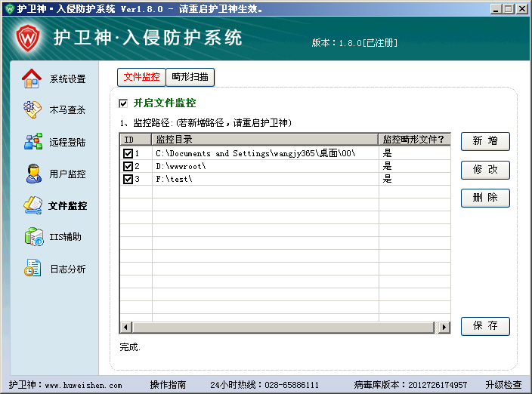Select the 日志分析 sidebar label
The height and width of the screenshot is (394, 532).
coord(67,269)
